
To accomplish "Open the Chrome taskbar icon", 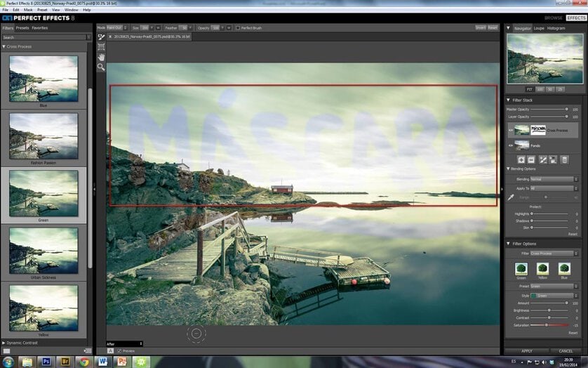I will point(84,362).
